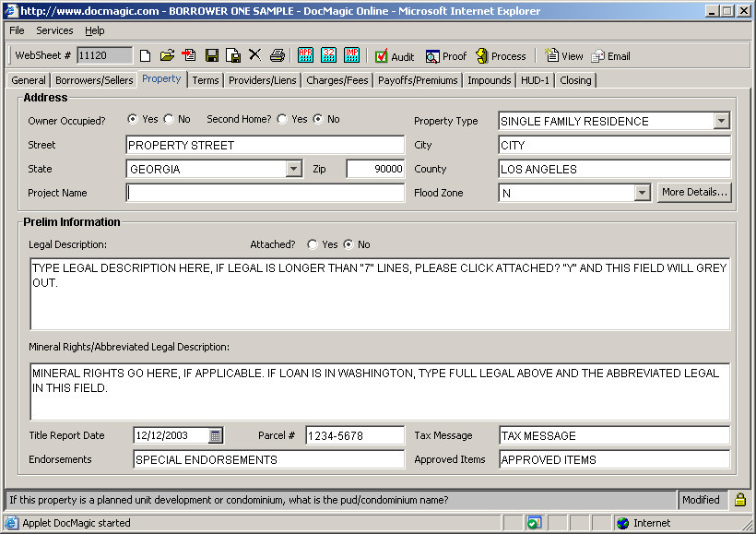The width and height of the screenshot is (756, 534).
Task: Set Owner Occupied to No
Action: 169,119
